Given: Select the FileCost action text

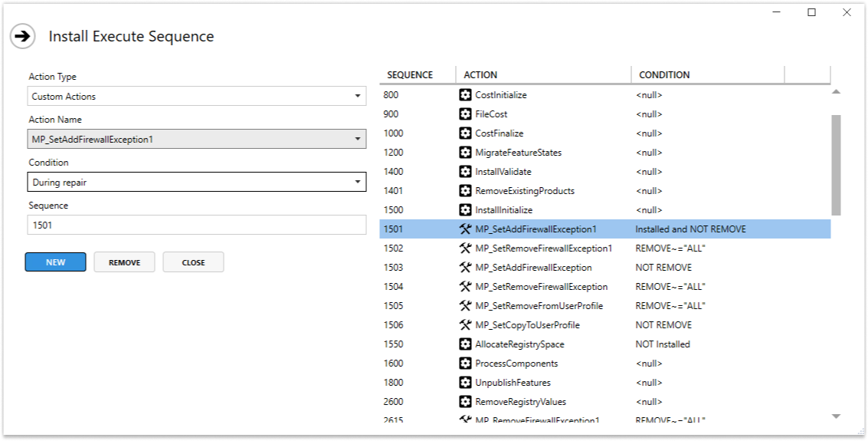Looking at the screenshot, I should tap(491, 114).
